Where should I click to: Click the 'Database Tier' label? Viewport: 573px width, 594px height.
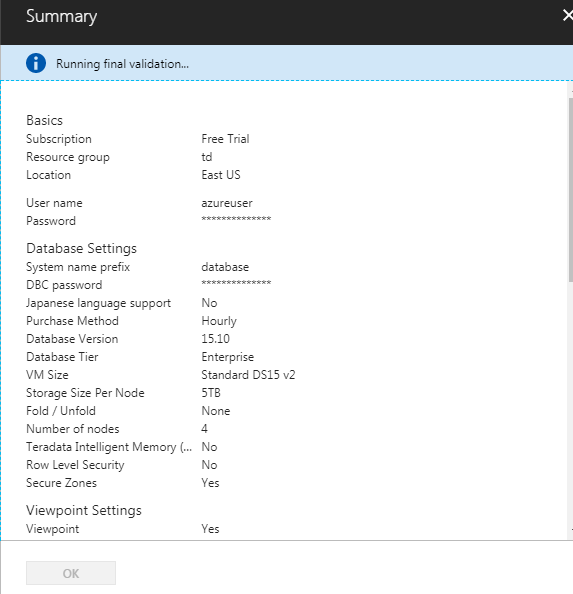(62, 357)
